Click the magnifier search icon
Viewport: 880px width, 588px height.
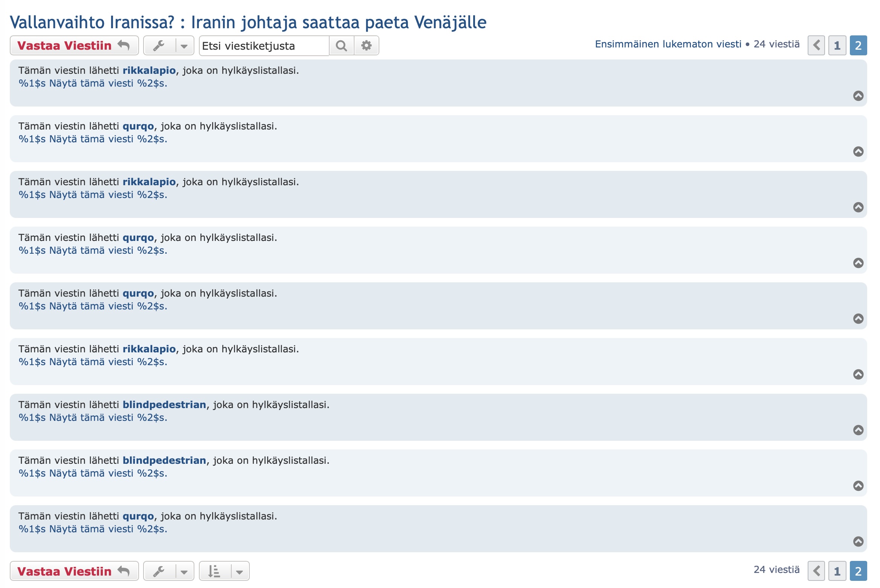pyautogui.click(x=341, y=46)
